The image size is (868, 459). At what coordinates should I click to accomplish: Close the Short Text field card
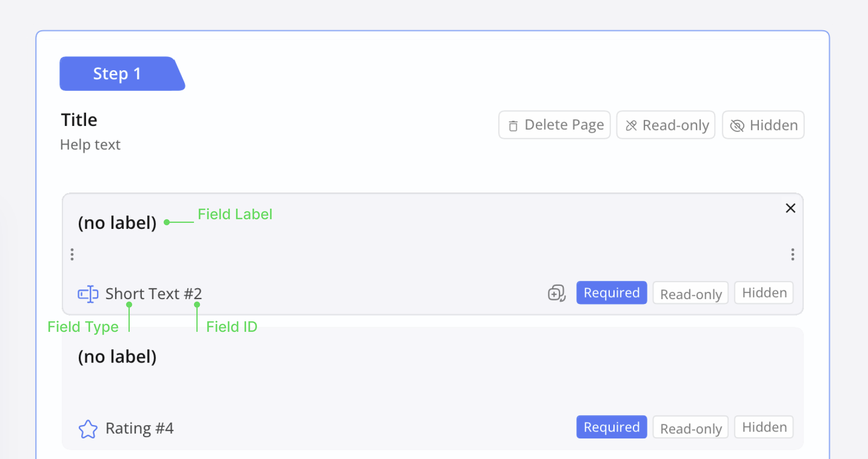click(790, 208)
